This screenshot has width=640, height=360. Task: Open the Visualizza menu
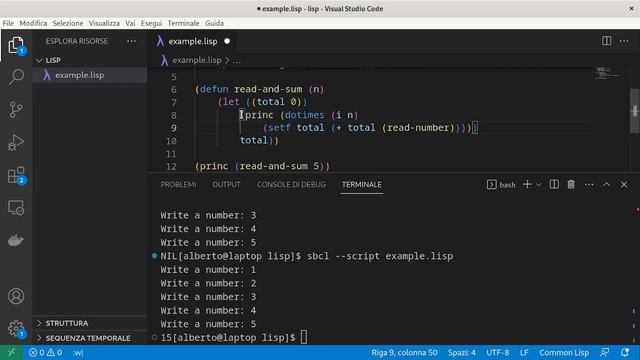[104, 23]
